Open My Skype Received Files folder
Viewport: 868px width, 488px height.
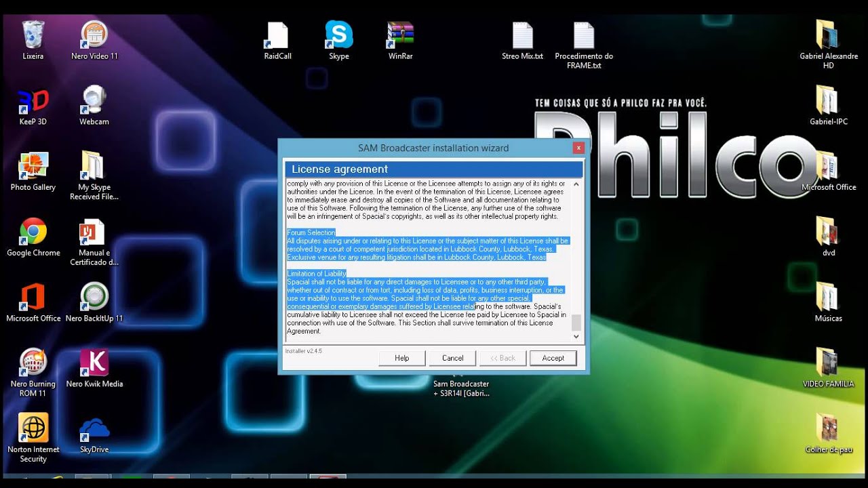coord(94,176)
